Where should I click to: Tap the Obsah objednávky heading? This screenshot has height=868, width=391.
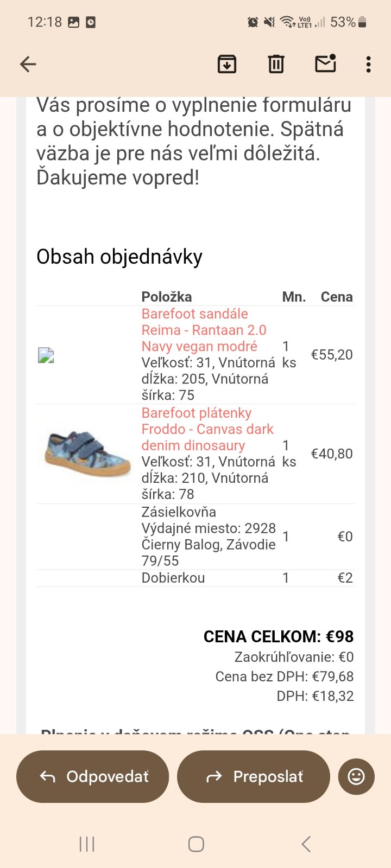(119, 257)
